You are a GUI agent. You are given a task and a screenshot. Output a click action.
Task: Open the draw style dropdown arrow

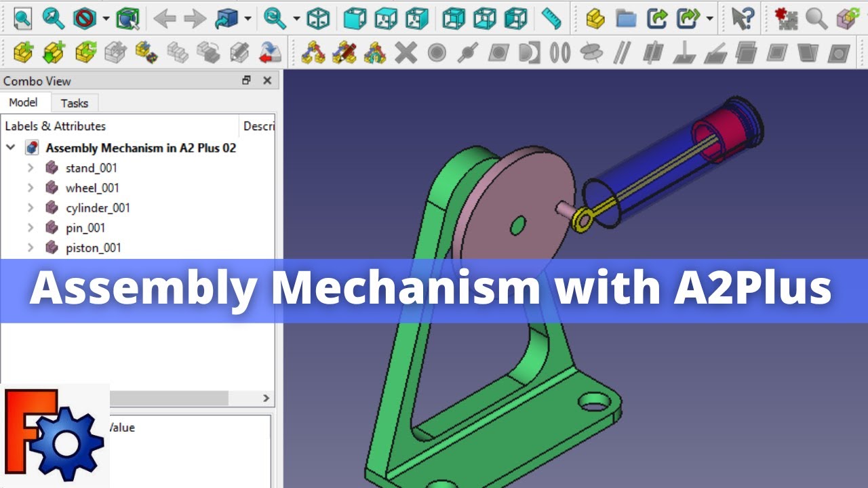coord(106,19)
